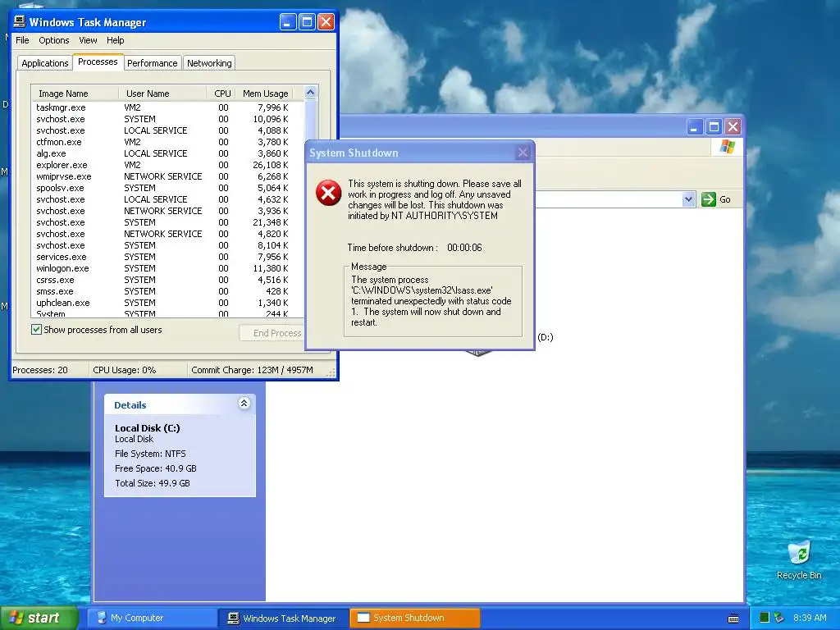
Task: Switch to the Applications tab
Action: [x=45, y=63]
